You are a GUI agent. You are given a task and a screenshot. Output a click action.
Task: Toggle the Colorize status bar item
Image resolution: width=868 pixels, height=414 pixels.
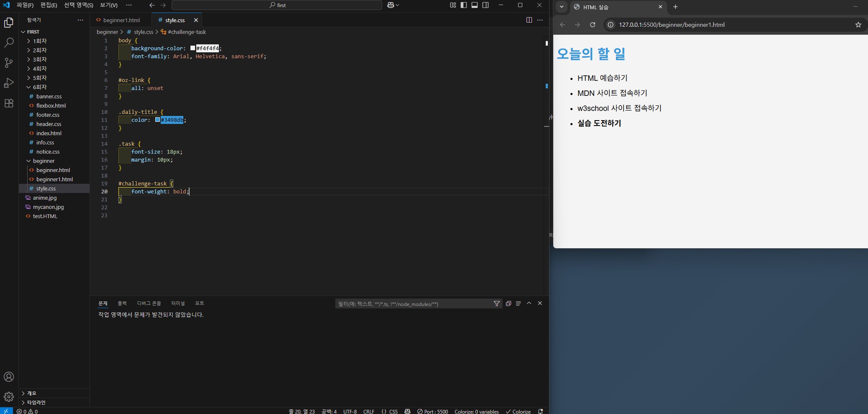pyautogui.click(x=518, y=411)
